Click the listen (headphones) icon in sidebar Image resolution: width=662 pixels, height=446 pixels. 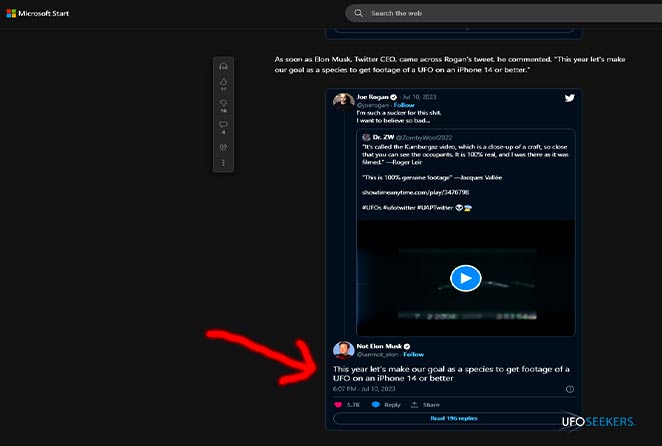[x=223, y=67]
